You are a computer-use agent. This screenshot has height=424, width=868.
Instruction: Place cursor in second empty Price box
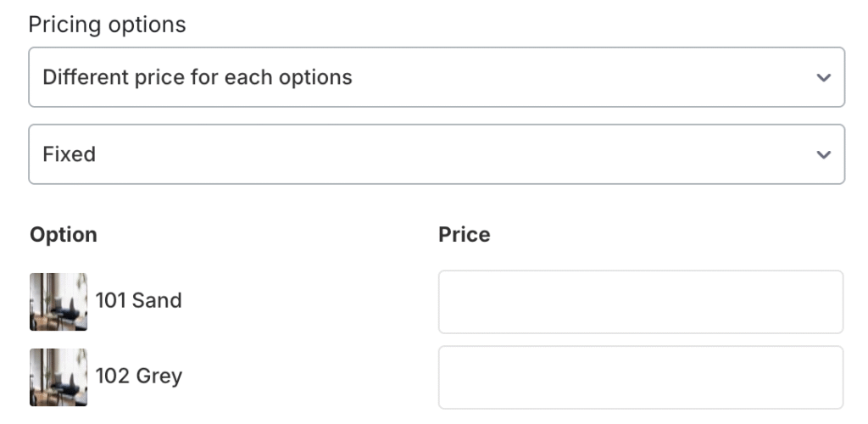pos(641,377)
